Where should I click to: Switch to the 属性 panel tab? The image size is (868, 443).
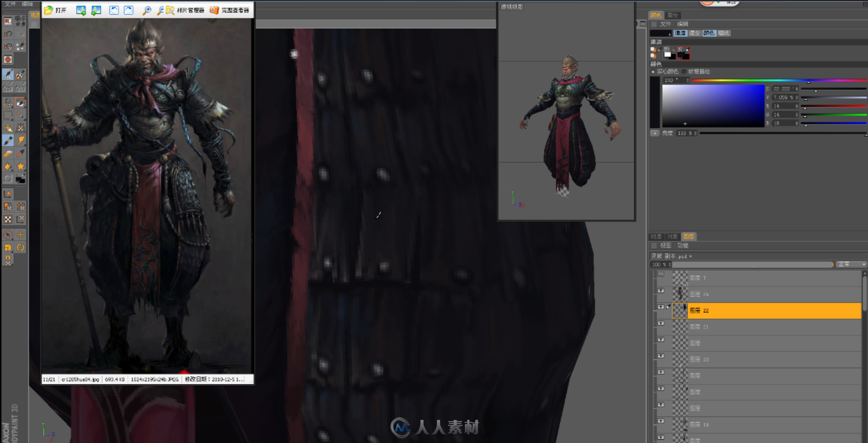pos(672,15)
